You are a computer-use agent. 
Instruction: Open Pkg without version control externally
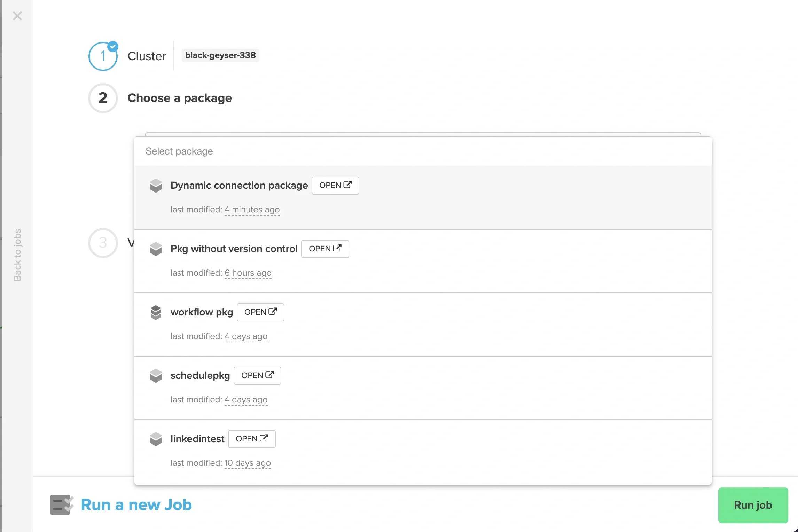(325, 249)
